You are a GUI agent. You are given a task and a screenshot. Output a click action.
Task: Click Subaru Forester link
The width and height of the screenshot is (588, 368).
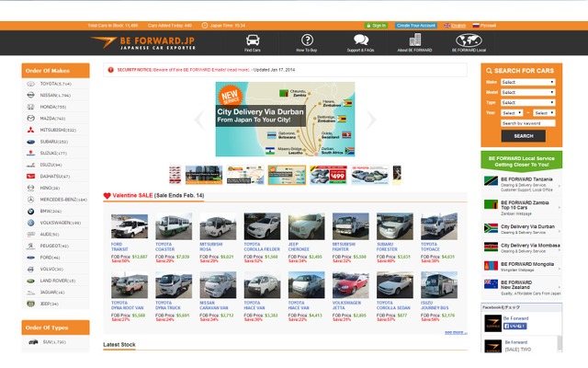[387, 247]
